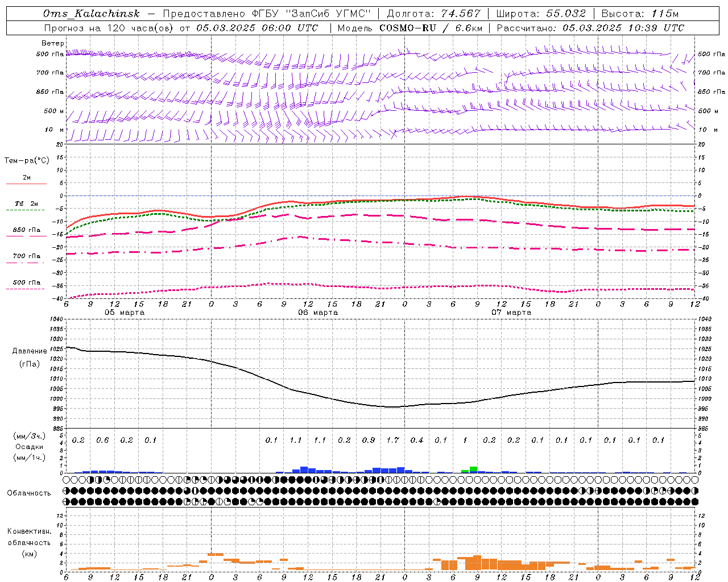Click the (мм/1ч.) hourly precipitation unit label
Viewport: 728px width, 582px height.
pos(29,458)
